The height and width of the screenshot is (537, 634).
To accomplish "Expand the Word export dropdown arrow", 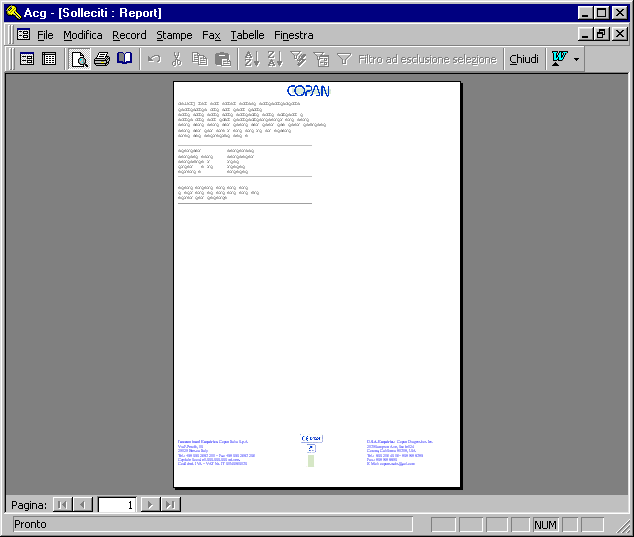I will point(577,59).
